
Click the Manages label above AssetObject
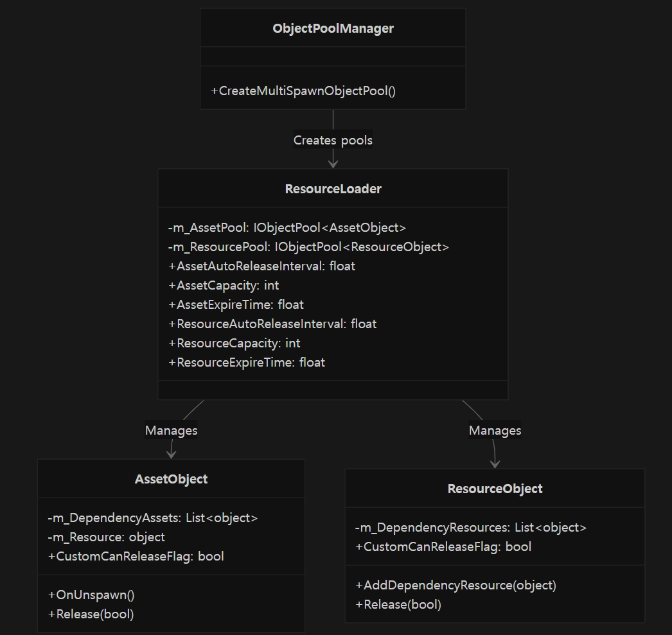tap(172, 430)
